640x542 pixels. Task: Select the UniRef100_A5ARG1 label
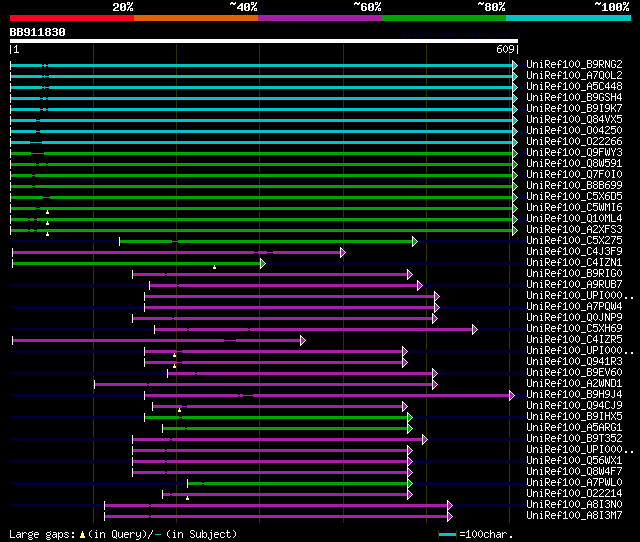coord(574,428)
